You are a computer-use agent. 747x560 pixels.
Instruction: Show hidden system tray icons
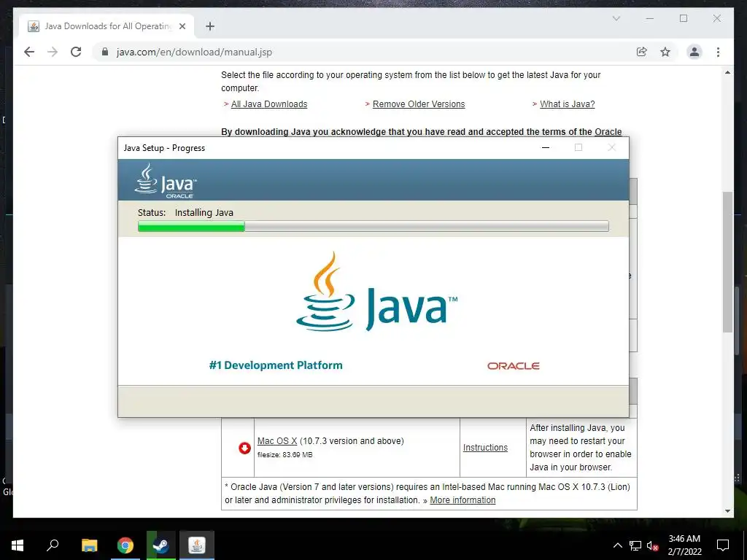pyautogui.click(x=617, y=545)
